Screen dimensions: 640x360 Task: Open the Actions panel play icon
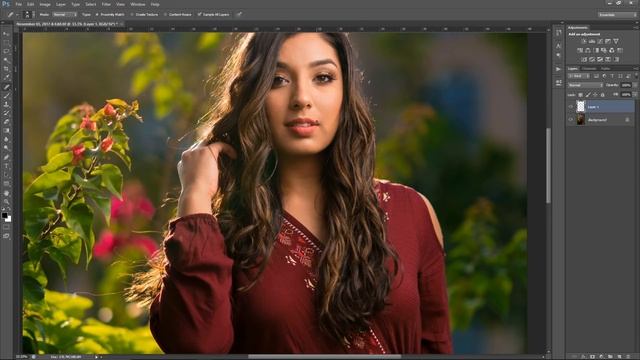tap(558, 69)
